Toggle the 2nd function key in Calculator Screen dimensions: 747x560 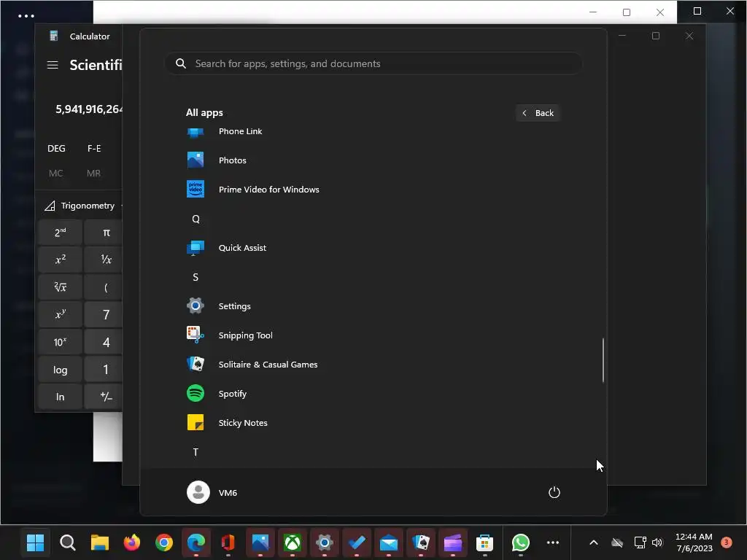pyautogui.click(x=61, y=233)
